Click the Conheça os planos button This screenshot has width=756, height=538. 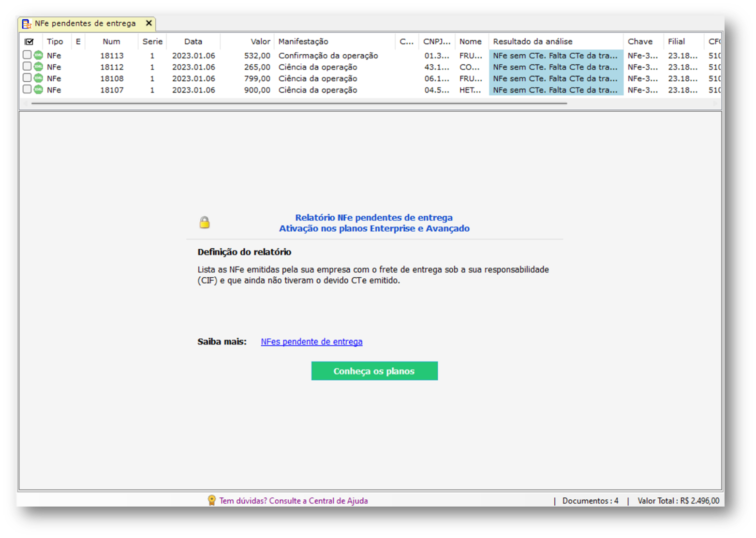pyautogui.click(x=374, y=371)
